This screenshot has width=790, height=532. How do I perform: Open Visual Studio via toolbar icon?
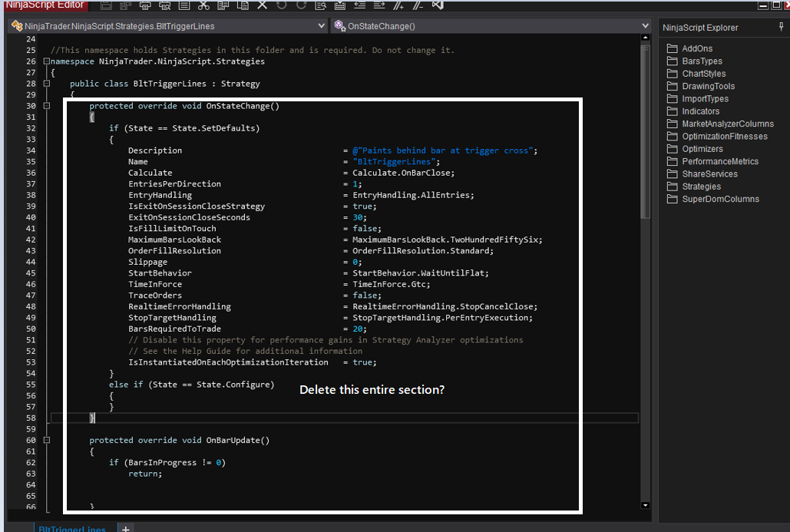click(438, 5)
